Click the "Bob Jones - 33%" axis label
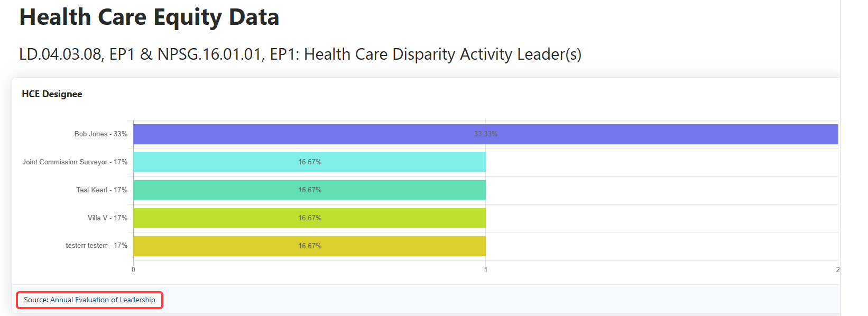 pyautogui.click(x=101, y=134)
